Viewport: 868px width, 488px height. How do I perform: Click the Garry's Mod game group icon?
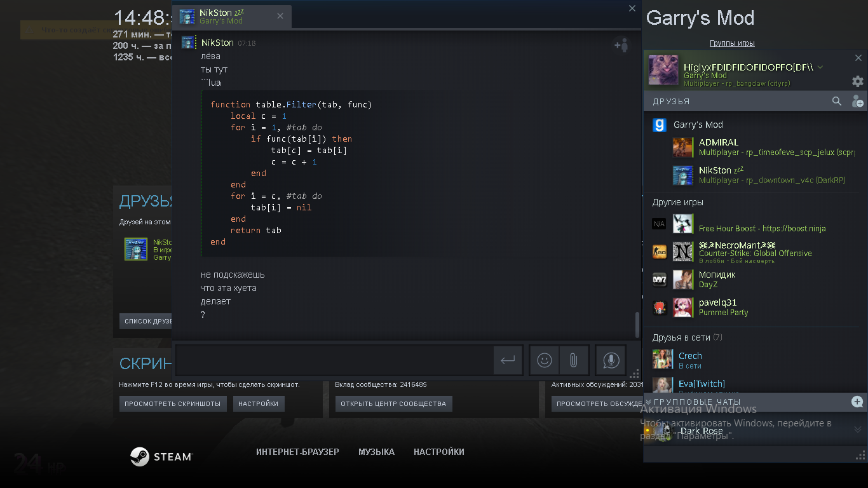pos(660,125)
